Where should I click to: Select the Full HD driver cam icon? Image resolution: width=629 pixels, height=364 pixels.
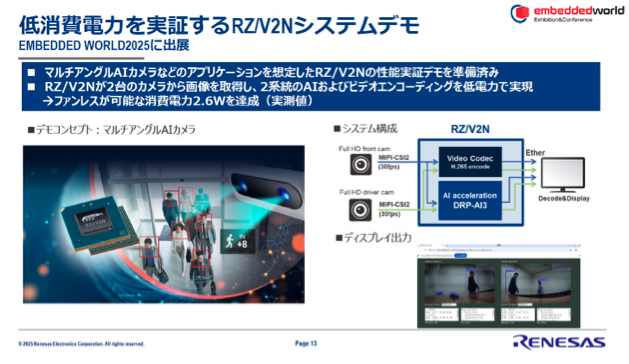click(x=360, y=210)
